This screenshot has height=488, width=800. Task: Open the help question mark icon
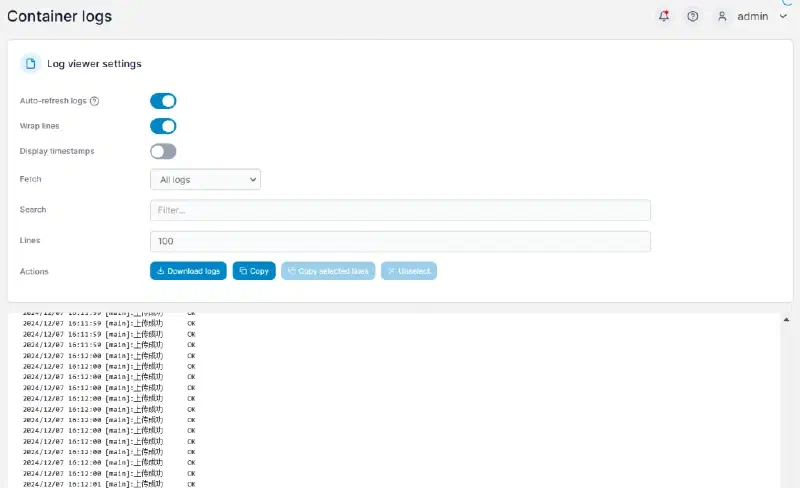point(692,16)
